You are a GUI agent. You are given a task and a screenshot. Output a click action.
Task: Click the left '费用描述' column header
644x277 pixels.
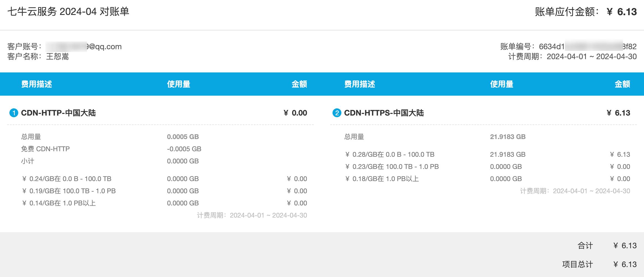pyautogui.click(x=37, y=84)
